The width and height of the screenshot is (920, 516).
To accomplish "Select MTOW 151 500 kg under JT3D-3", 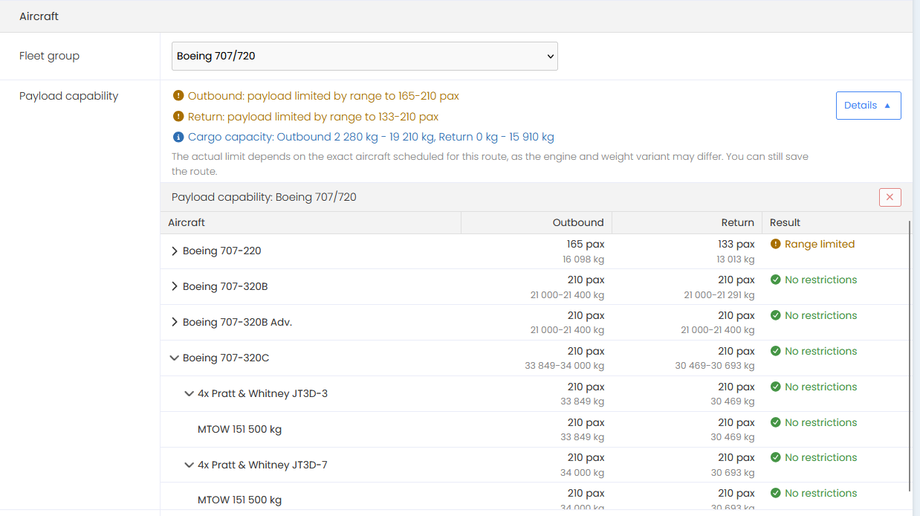I will tap(239, 429).
